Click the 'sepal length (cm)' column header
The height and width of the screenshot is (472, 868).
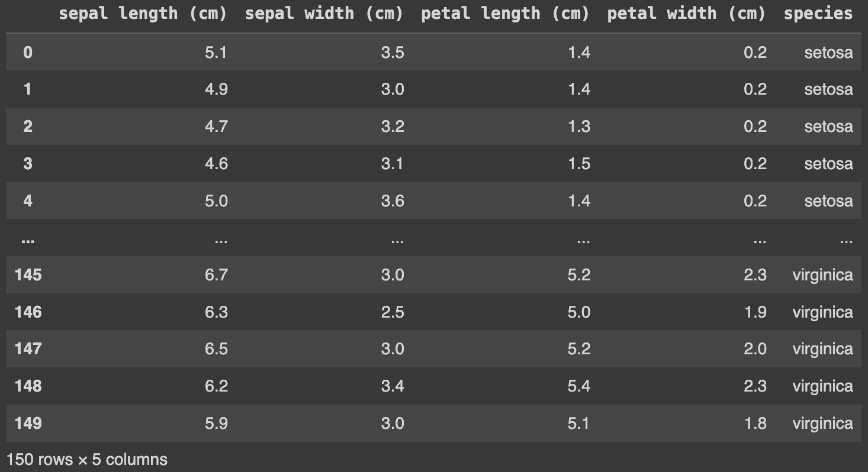143,14
